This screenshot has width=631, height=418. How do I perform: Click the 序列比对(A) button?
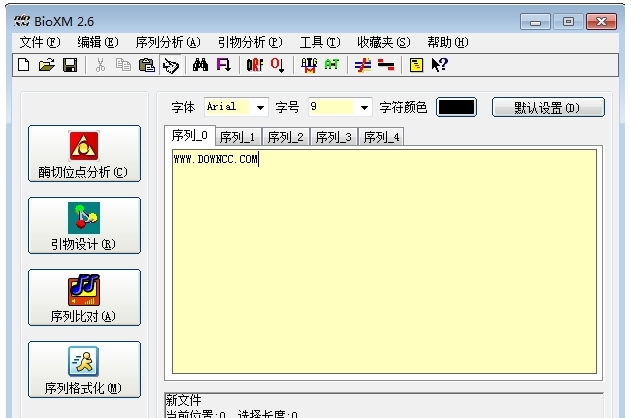click(x=85, y=297)
